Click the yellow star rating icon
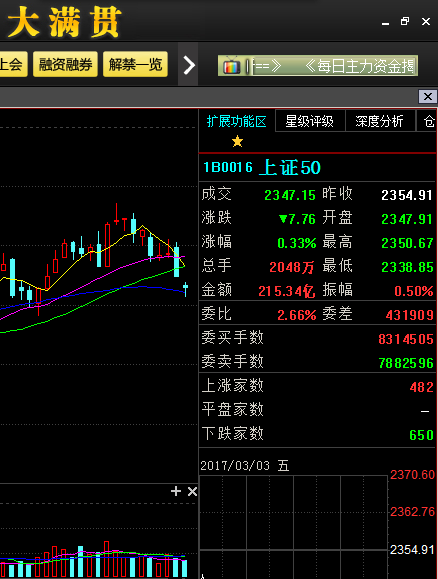Screen dimensions: 438x579 [x=237, y=141]
